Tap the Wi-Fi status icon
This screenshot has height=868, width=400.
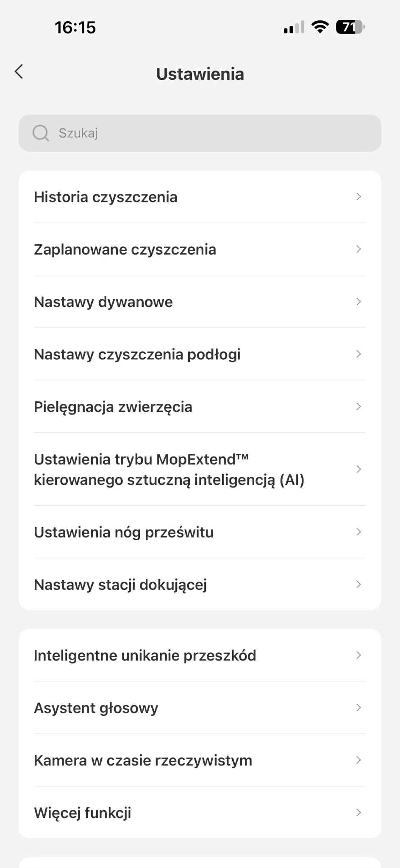(x=320, y=27)
